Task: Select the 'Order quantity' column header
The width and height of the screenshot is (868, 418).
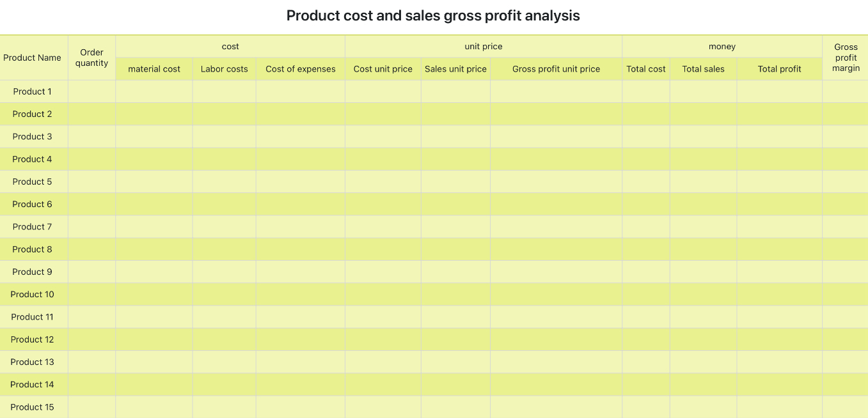Action: coord(91,58)
